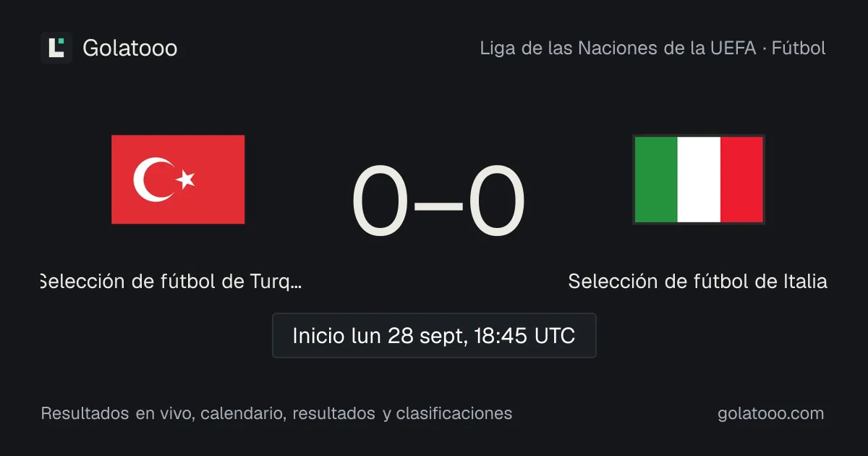Screen dimensions: 868x456
Task: Select the Fútbol sport label
Action: [x=799, y=48]
